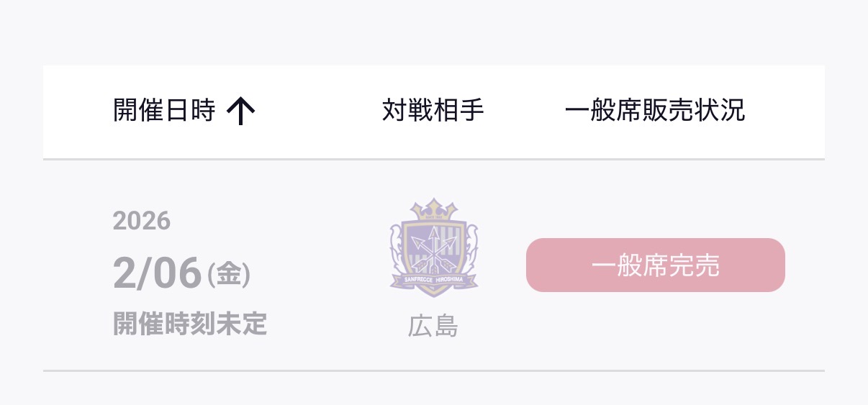Click the sort arrow beside 開催日時

(x=241, y=112)
